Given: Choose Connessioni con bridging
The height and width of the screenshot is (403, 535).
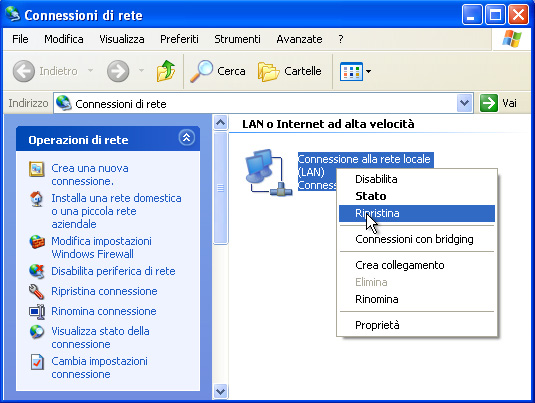Looking at the screenshot, I should tap(417, 239).
